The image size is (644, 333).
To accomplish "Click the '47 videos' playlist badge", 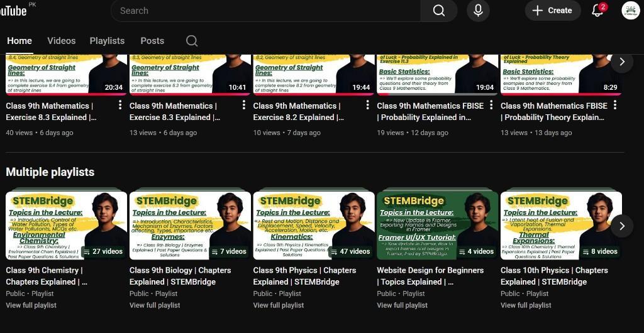I will tap(350, 251).
